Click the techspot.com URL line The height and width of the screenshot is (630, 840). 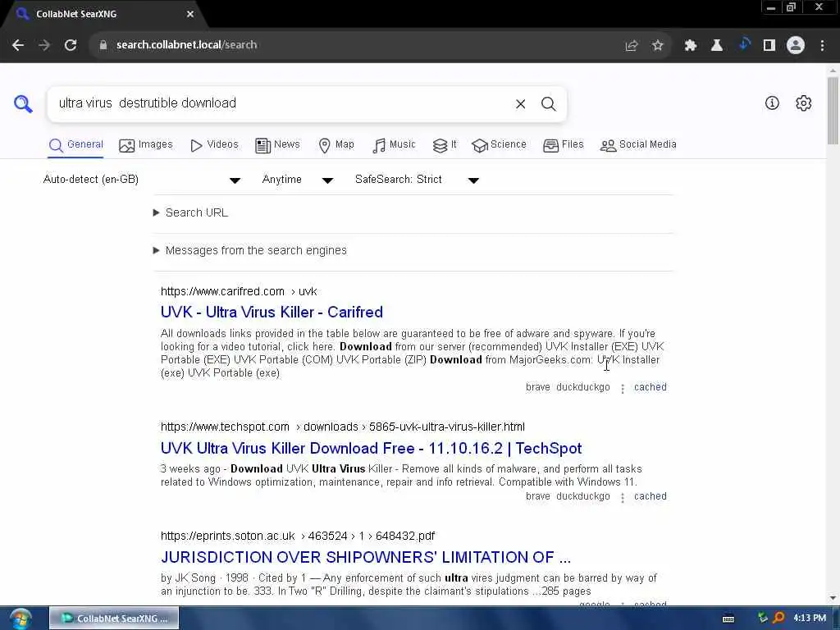coord(343,427)
